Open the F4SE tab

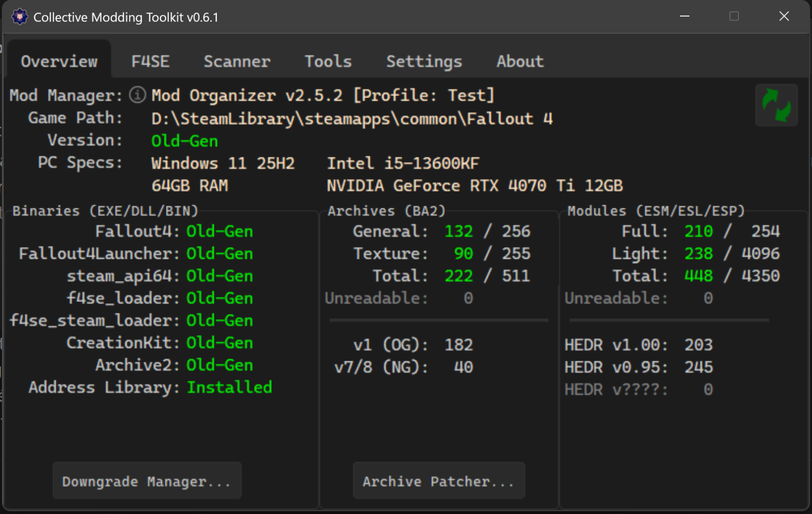pos(150,61)
